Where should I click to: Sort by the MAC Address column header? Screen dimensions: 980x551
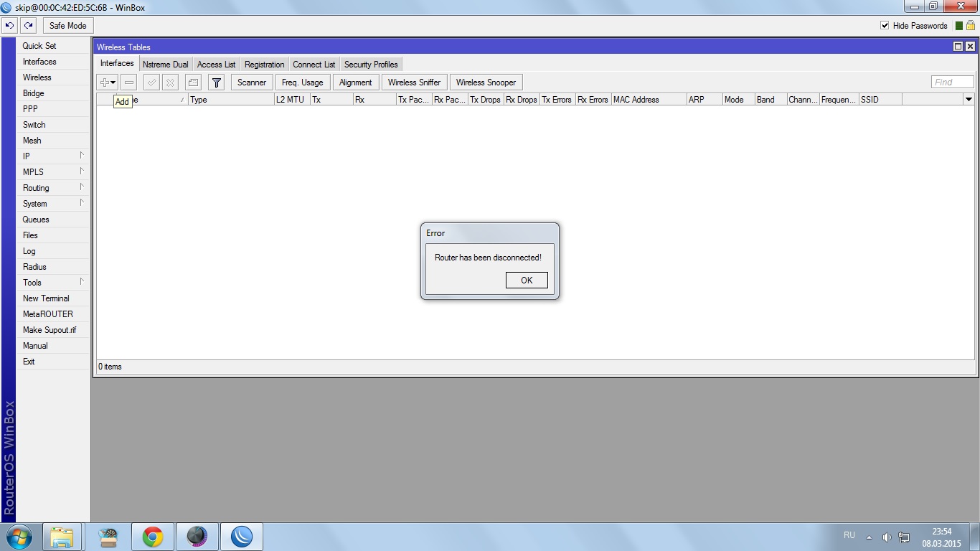[x=649, y=100]
